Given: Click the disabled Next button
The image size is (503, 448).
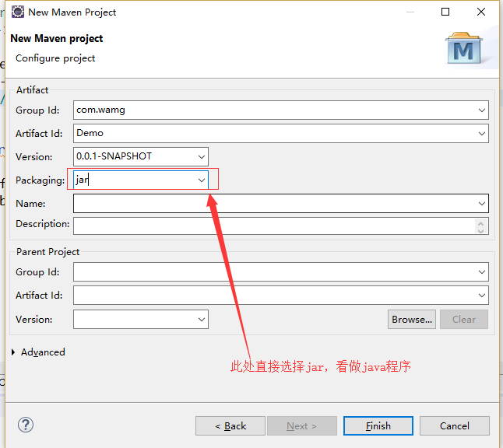Looking at the screenshot, I should 302,426.
